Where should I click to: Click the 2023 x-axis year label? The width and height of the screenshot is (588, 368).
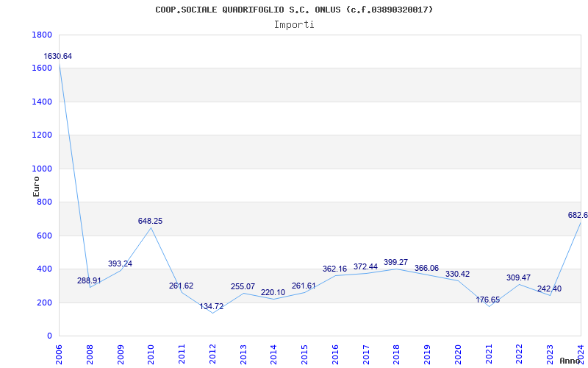click(551, 355)
